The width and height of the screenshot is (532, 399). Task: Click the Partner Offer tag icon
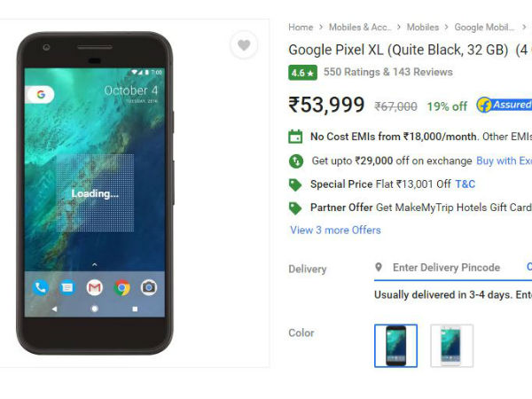pyautogui.click(x=295, y=208)
